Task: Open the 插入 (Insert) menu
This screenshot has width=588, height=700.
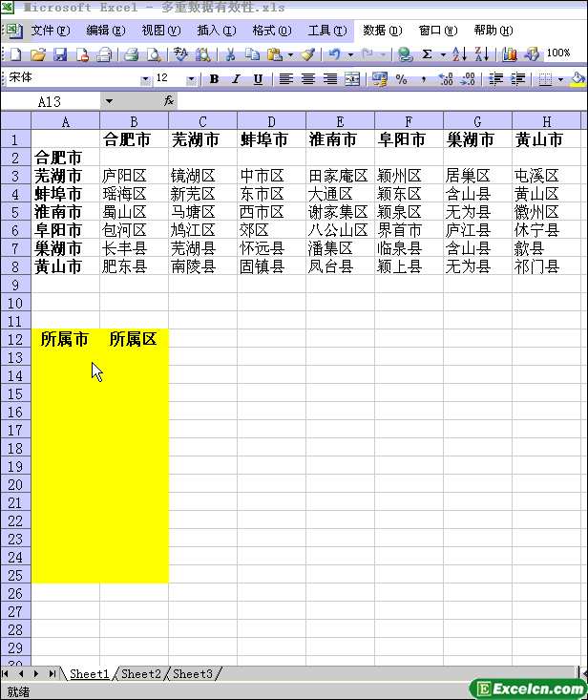Action: [217, 31]
